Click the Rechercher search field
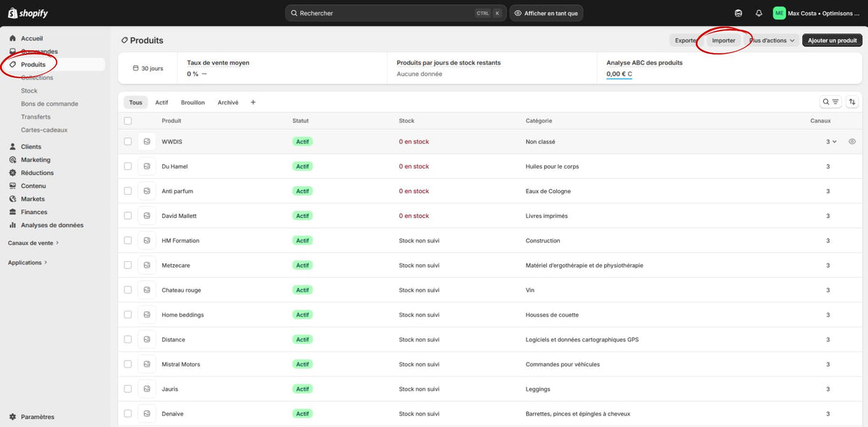 click(x=396, y=13)
